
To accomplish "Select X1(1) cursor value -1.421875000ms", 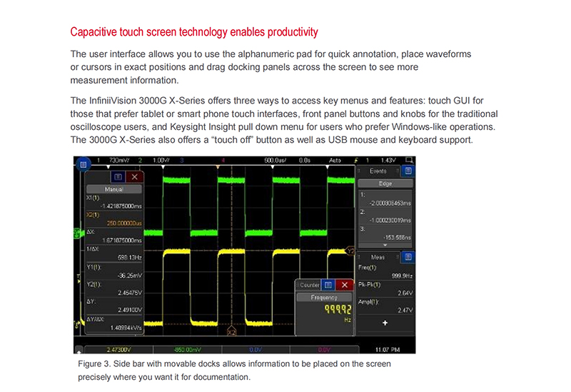I will (x=121, y=206).
